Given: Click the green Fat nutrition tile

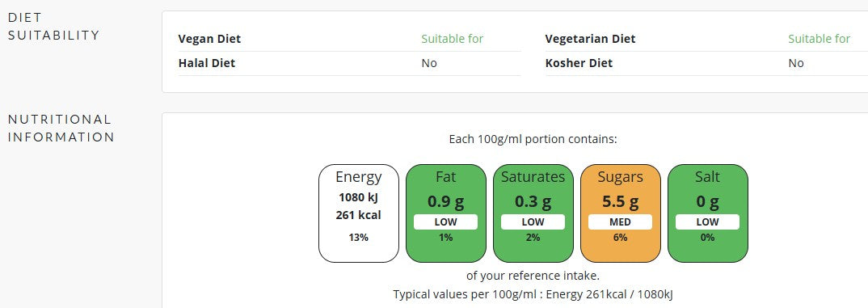Looking at the screenshot, I should [x=445, y=213].
